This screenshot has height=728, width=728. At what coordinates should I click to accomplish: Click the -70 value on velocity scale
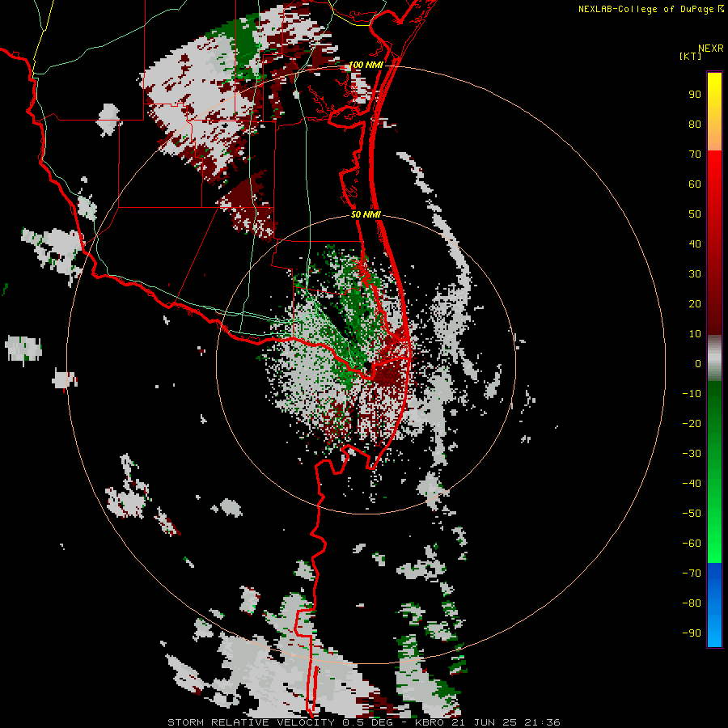point(692,574)
